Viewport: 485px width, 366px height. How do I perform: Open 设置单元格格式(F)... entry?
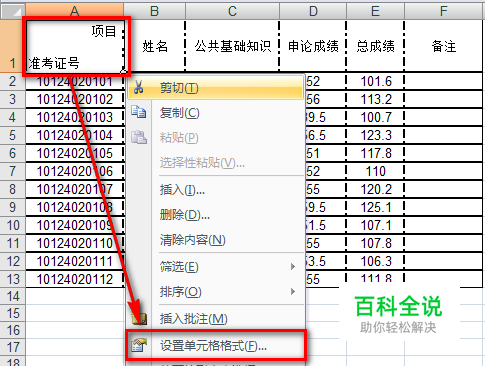(x=216, y=346)
